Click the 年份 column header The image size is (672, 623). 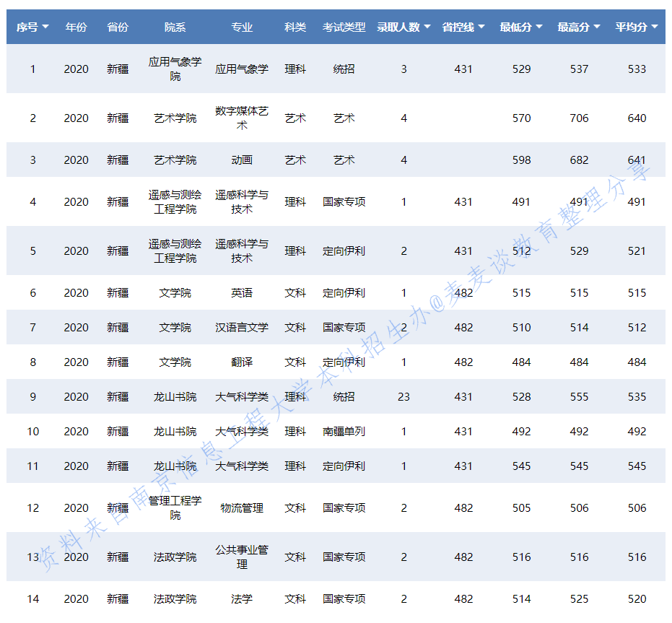click(76, 27)
